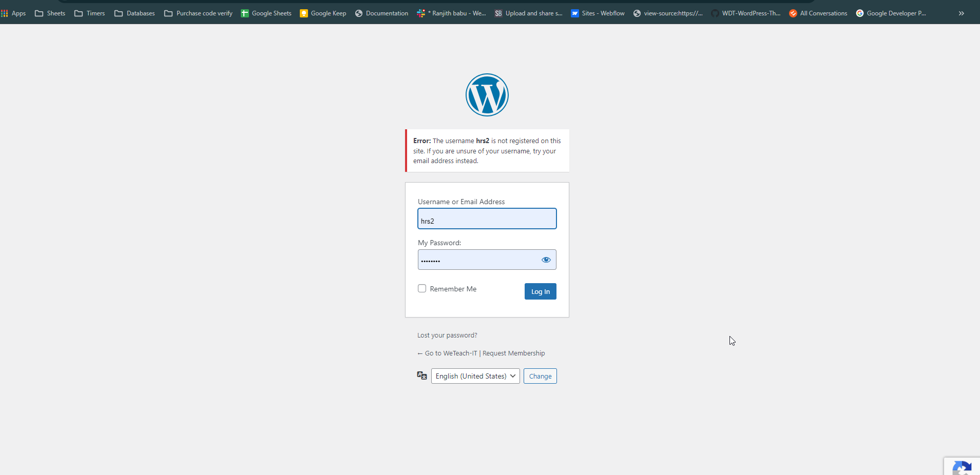
Task: Click the language translation icon
Action: (422, 375)
